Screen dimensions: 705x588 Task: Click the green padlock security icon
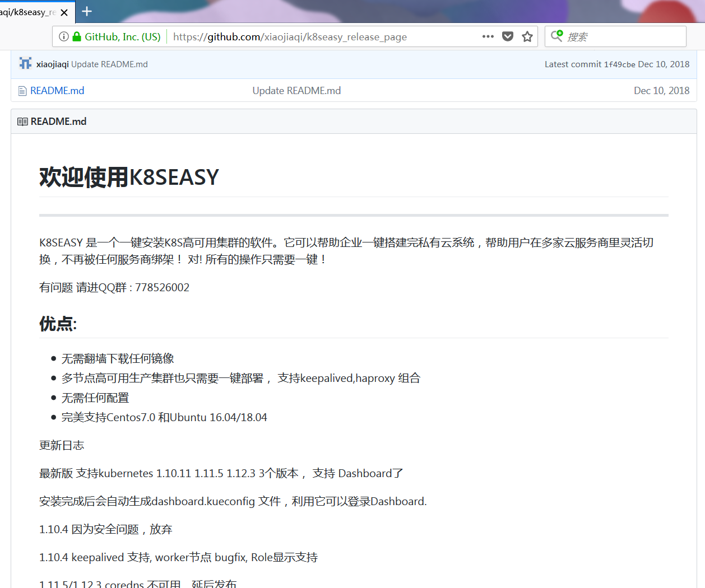[77, 36]
